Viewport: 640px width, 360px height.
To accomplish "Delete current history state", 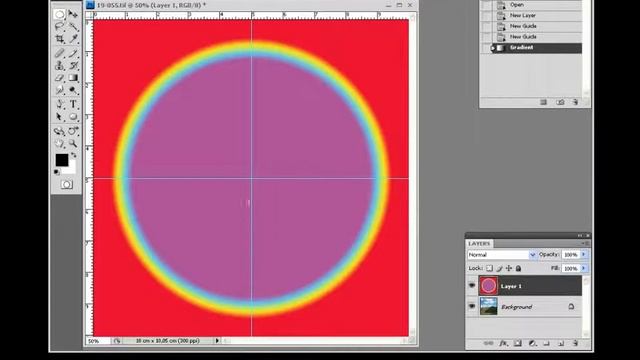I will point(575,102).
